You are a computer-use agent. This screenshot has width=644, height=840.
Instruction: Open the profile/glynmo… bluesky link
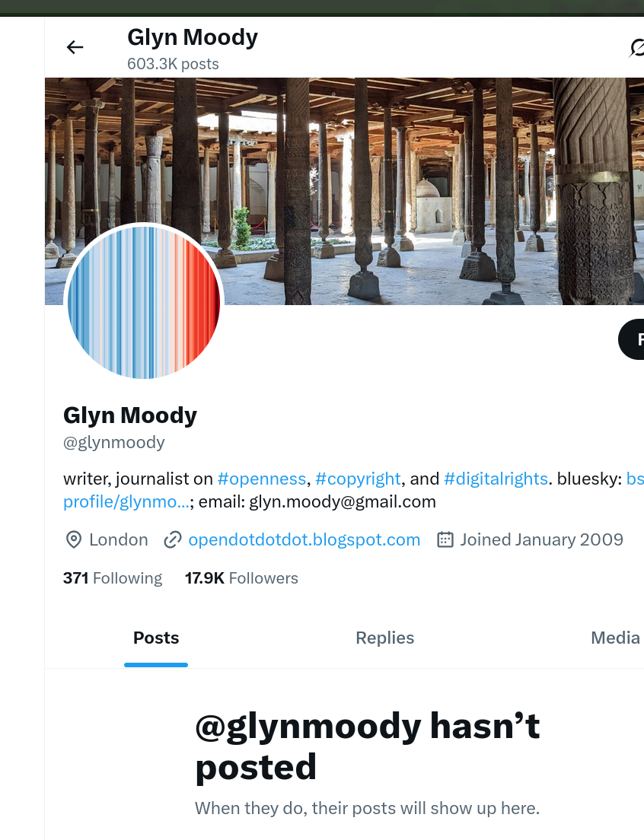[126, 502]
